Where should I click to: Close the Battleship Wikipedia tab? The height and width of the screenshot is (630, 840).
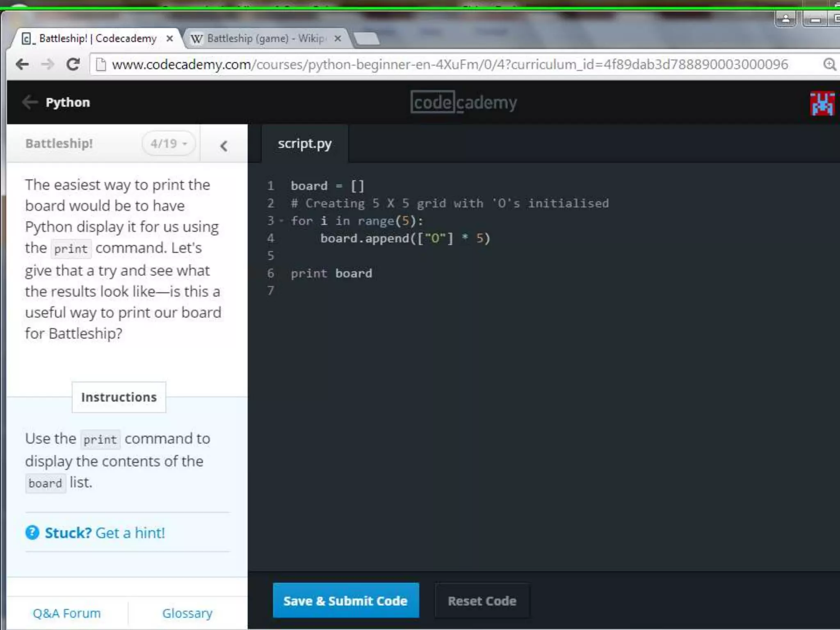(338, 39)
